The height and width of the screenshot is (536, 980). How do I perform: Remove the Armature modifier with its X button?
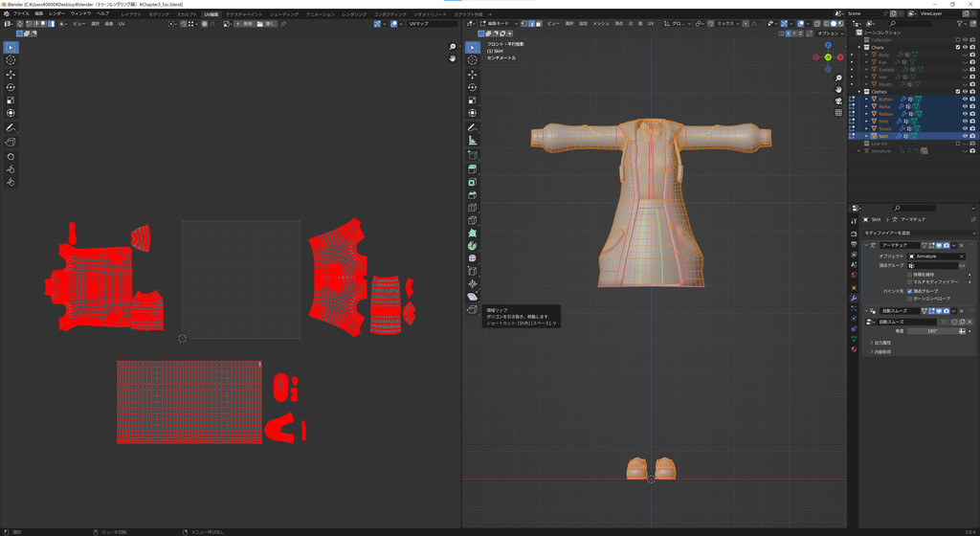(x=962, y=245)
